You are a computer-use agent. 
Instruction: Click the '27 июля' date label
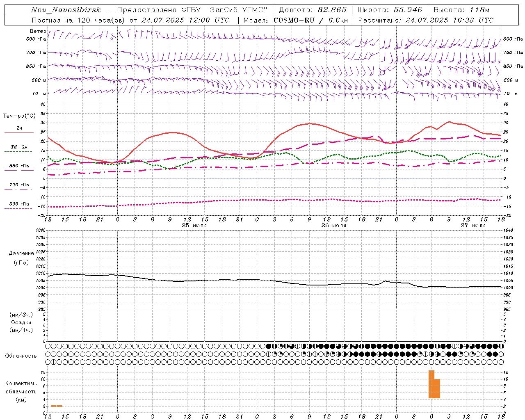click(473, 226)
